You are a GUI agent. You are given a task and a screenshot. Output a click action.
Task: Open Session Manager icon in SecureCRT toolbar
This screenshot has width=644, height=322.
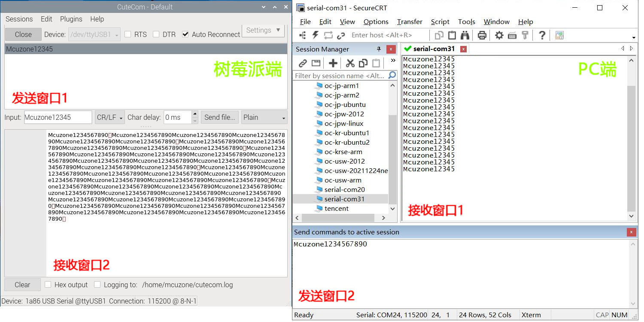(x=303, y=35)
